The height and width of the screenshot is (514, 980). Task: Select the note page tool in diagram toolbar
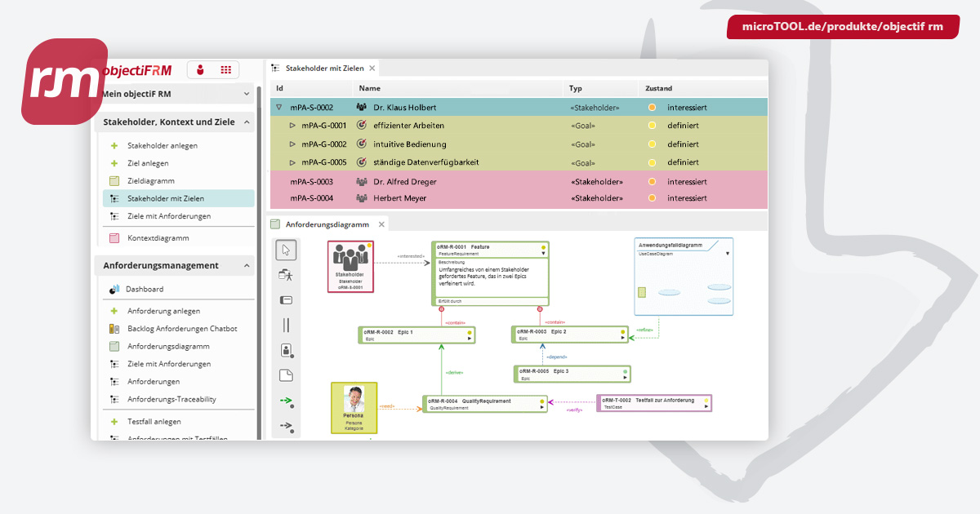(x=286, y=375)
